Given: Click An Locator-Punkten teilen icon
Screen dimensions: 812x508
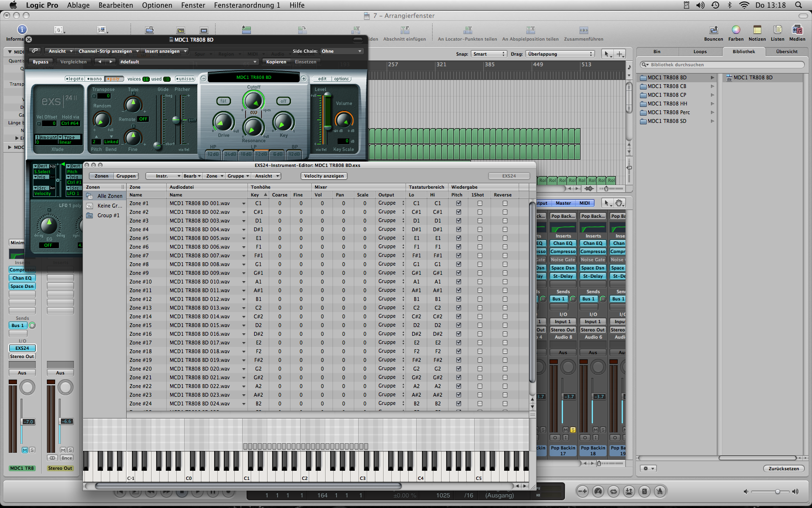Looking at the screenshot, I should (x=467, y=30).
